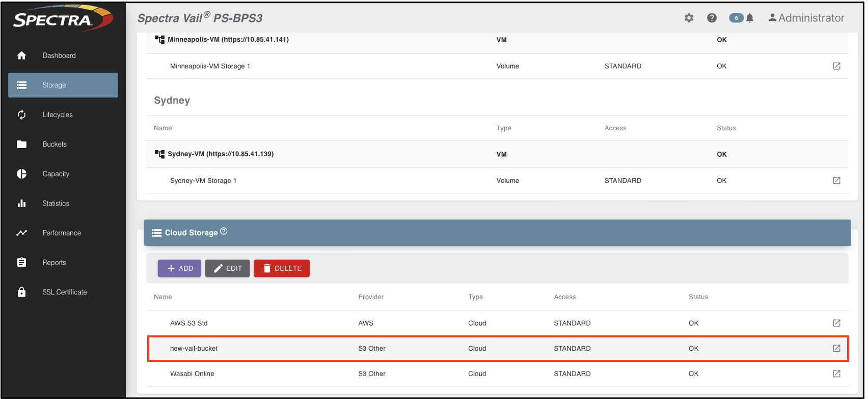Select new-vail-bucket row
The width and height of the screenshot is (868, 399).
[497, 349]
